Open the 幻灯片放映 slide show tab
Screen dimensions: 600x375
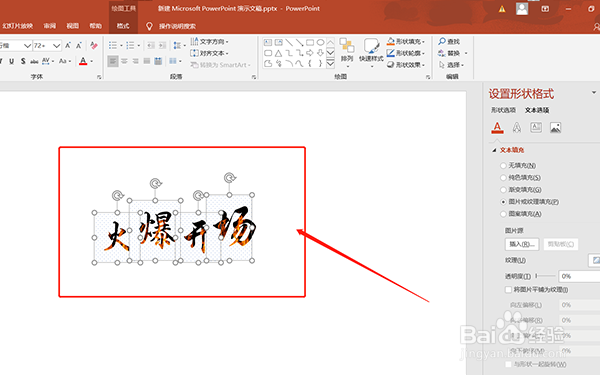[17, 26]
